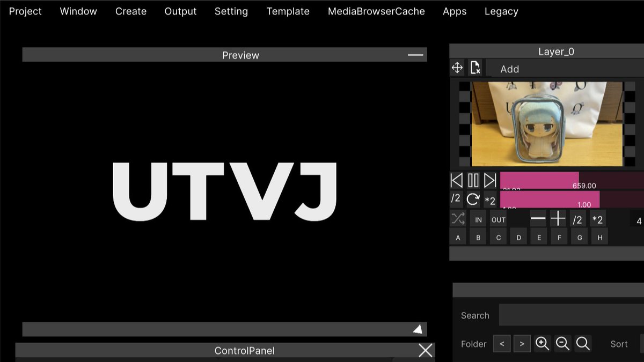Close the ControlPanel with X icon
644x362 pixels.
pos(425,351)
